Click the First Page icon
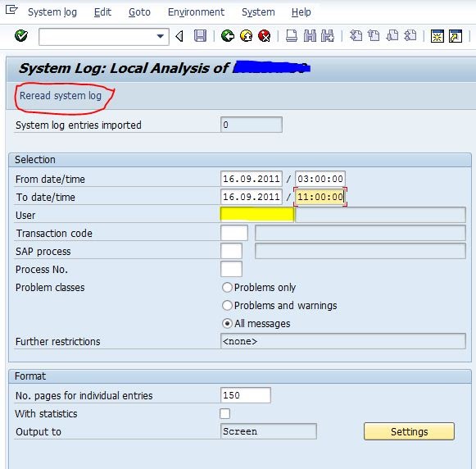The image size is (476, 469). click(356, 36)
